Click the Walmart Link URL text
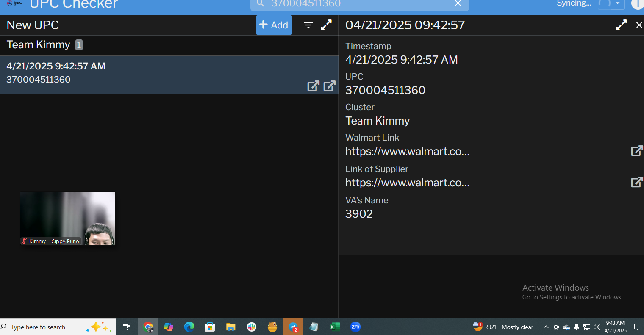Image resolution: width=644 pixels, height=335 pixels. click(407, 151)
